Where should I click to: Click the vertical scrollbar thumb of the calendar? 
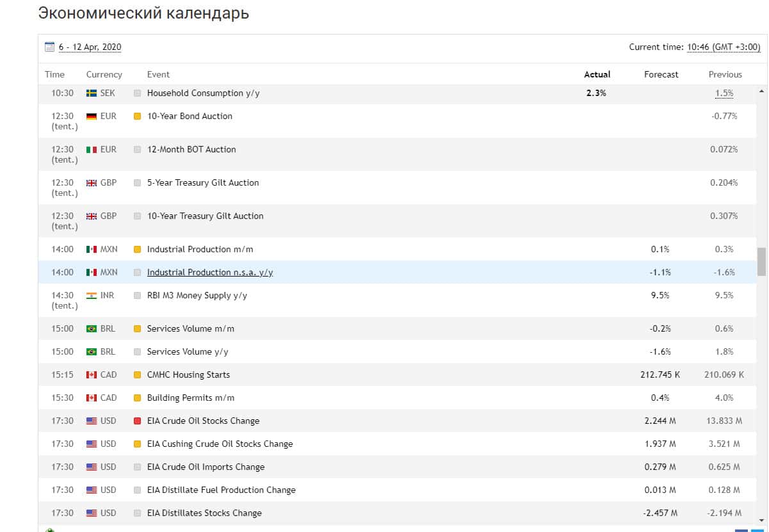[761, 261]
